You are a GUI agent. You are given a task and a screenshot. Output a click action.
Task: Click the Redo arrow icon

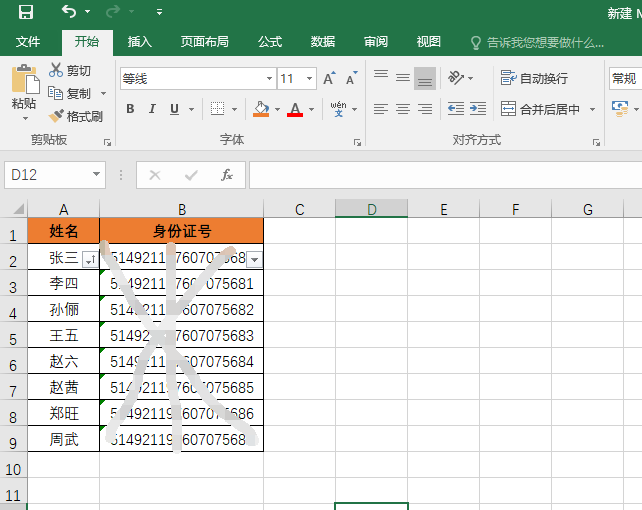(113, 12)
